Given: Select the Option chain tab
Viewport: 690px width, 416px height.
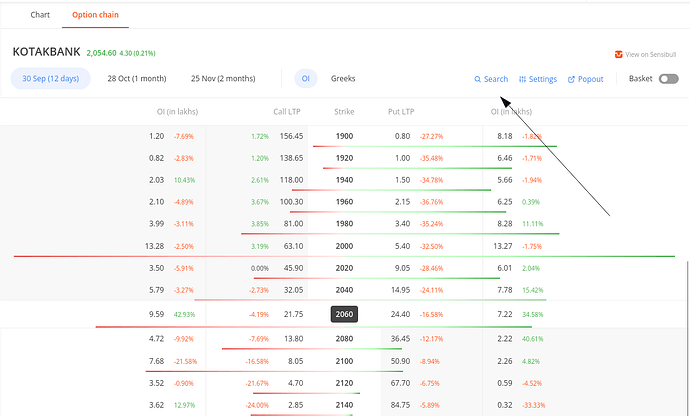Looking at the screenshot, I should [x=95, y=15].
